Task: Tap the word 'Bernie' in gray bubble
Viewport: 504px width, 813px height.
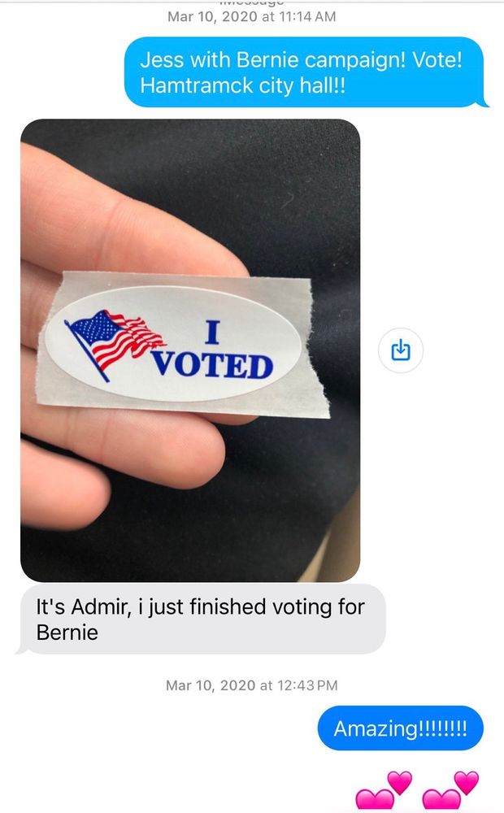Action: pos(67,633)
